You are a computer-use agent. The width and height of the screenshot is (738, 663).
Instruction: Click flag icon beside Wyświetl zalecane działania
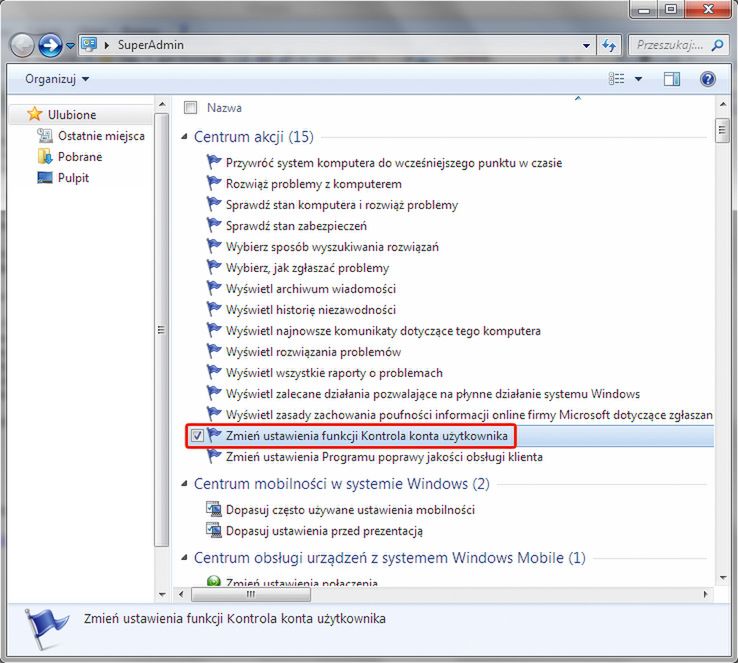pyautogui.click(x=214, y=393)
